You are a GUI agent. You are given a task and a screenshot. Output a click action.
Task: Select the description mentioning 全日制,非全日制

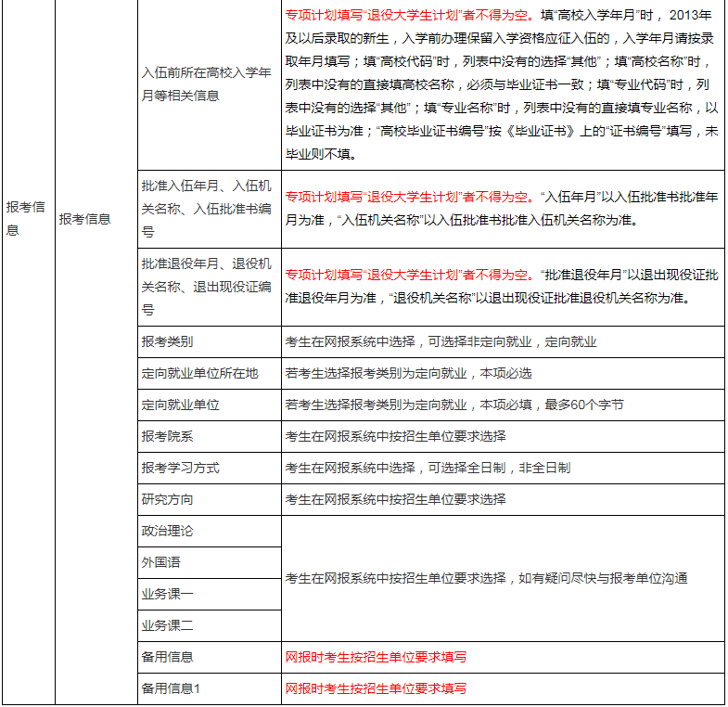coord(428,468)
